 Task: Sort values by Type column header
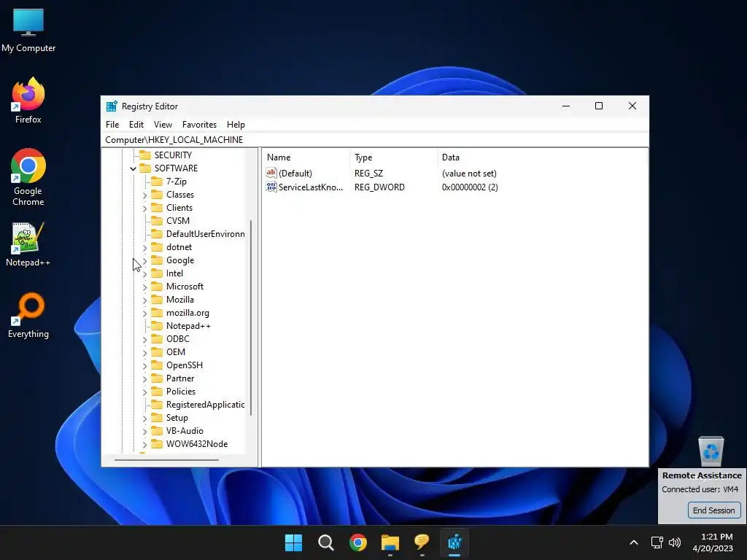pos(393,157)
